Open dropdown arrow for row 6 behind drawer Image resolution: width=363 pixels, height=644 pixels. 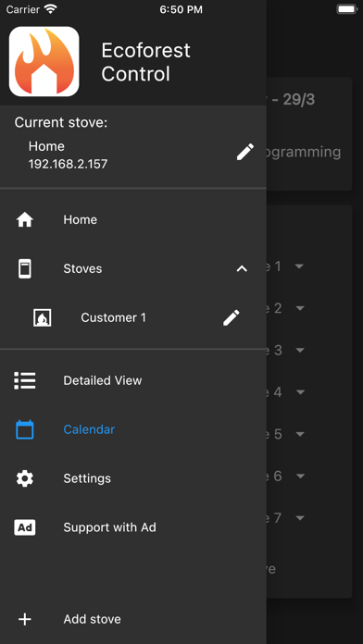(300, 476)
